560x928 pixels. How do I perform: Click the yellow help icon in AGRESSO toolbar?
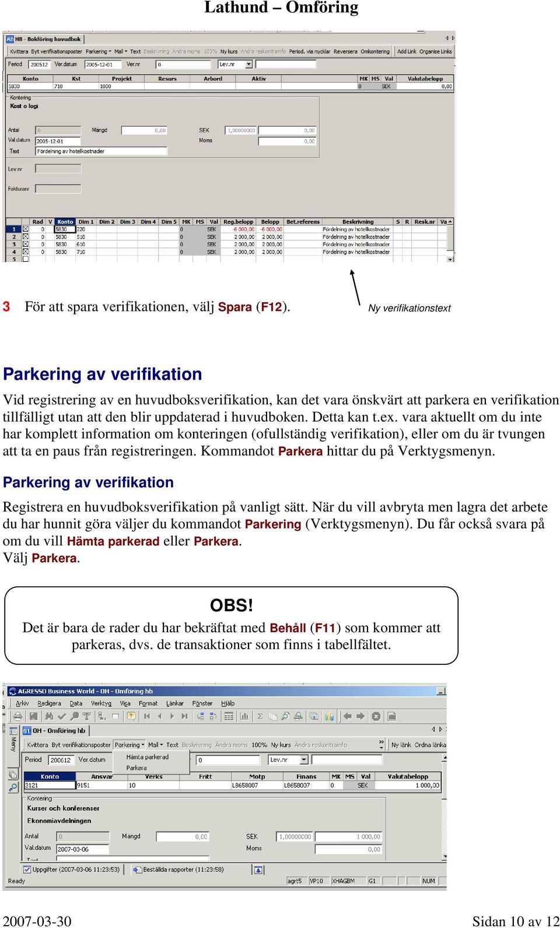[x=131, y=716]
